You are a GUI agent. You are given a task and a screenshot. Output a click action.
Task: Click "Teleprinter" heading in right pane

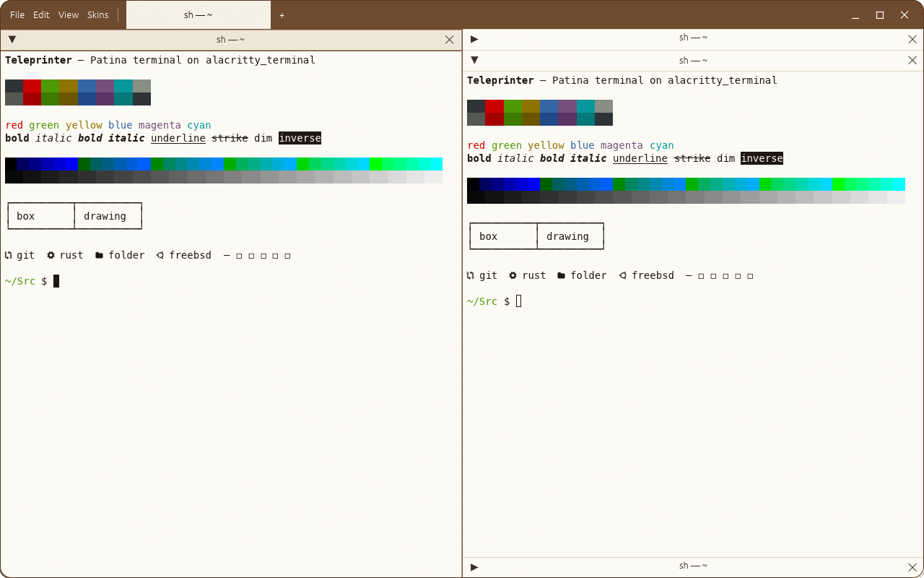point(500,80)
